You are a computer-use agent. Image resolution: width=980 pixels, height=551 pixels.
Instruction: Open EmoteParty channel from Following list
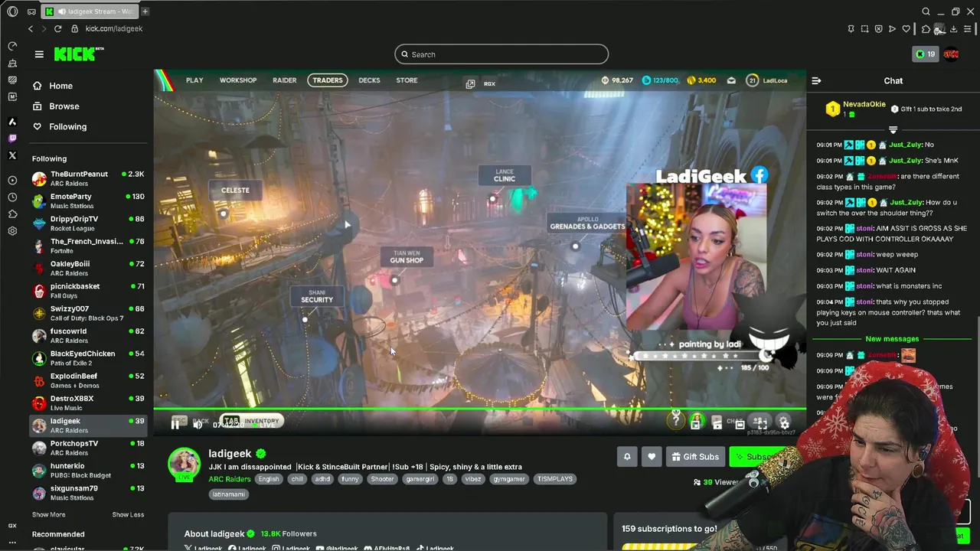pyautogui.click(x=88, y=201)
